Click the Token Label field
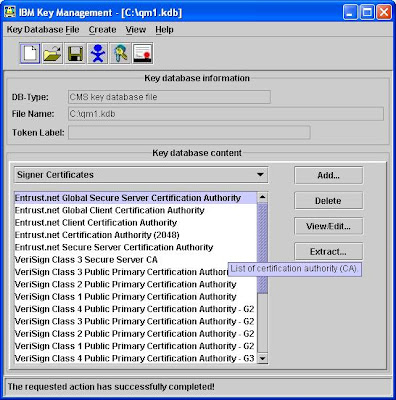Image resolution: width=396 pixels, height=400 pixels. pos(189,132)
